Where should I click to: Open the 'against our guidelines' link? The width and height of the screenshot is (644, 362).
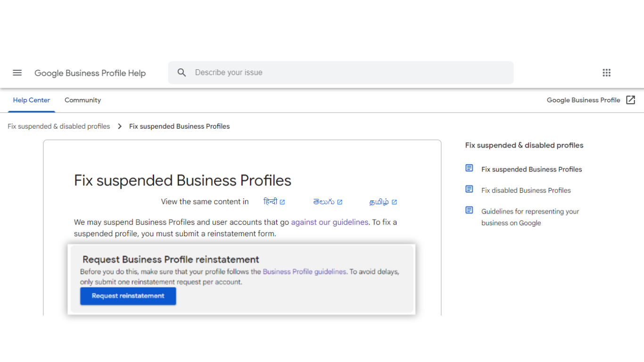330,222
